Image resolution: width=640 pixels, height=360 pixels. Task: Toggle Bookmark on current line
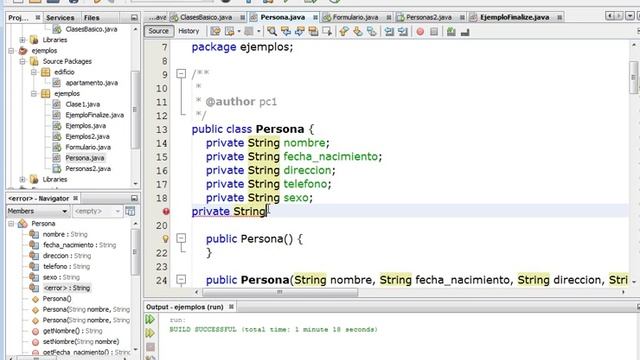(371, 31)
